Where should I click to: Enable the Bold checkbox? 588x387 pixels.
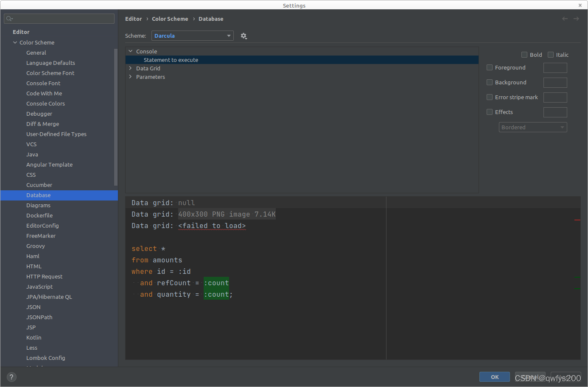524,55
